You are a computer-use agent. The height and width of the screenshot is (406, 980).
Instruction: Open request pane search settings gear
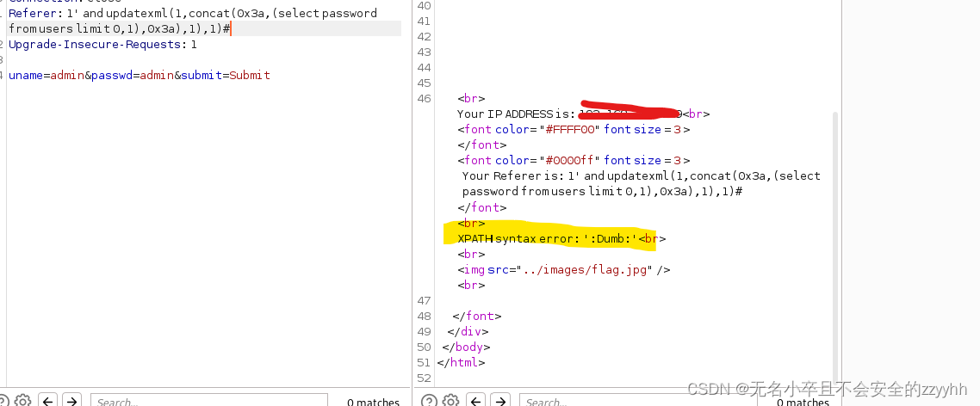(x=22, y=400)
